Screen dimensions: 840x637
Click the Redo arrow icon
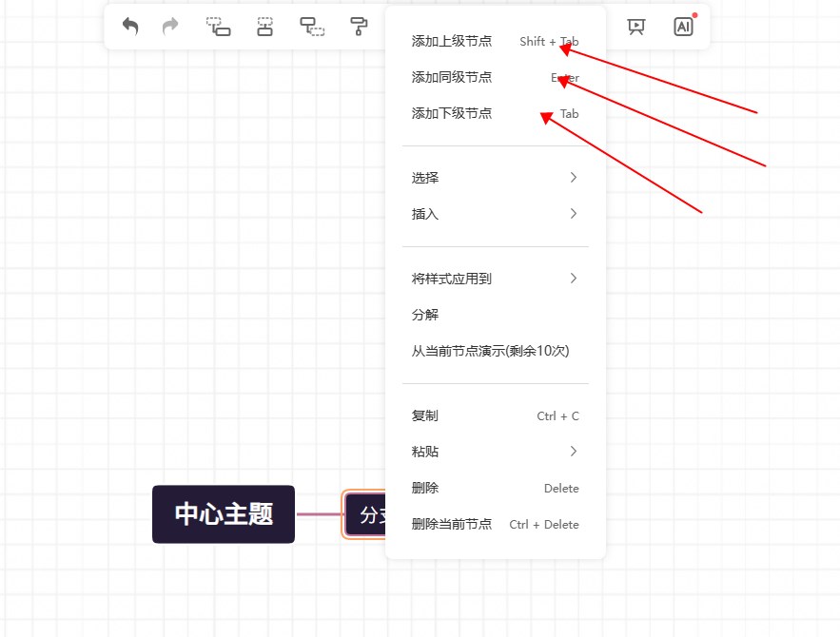pyautogui.click(x=169, y=27)
